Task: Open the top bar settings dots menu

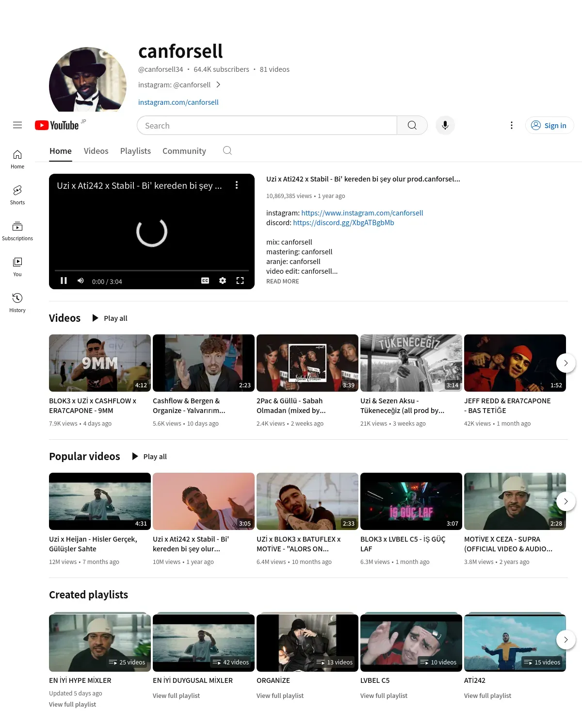Action: pyautogui.click(x=511, y=125)
